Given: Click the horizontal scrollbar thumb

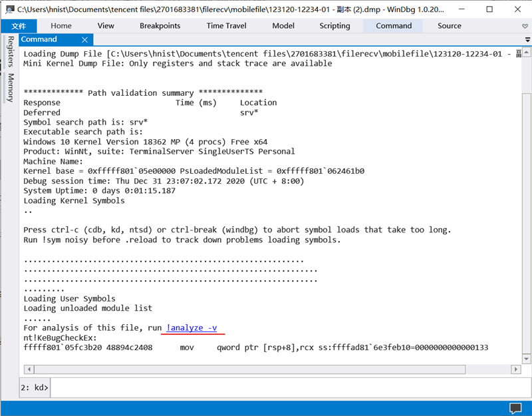Looking at the screenshot, I should [x=250, y=369].
